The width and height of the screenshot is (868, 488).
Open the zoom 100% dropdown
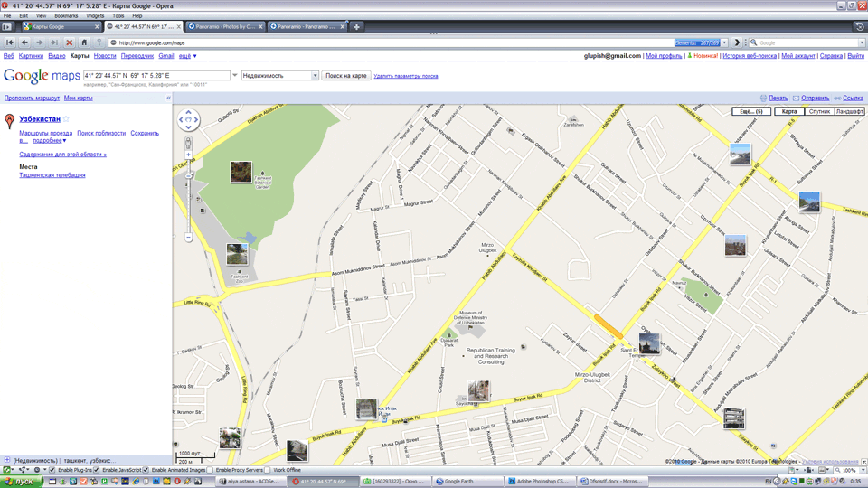coord(861,470)
